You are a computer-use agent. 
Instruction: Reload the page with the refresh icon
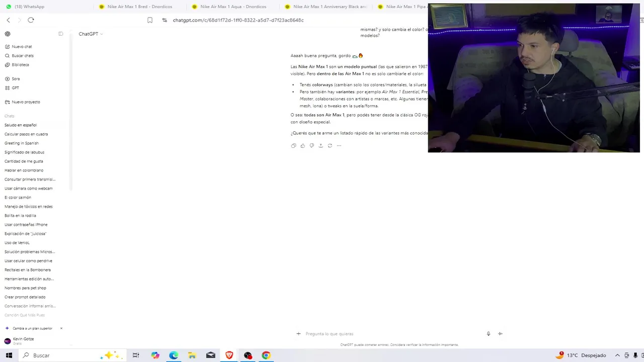click(x=31, y=20)
